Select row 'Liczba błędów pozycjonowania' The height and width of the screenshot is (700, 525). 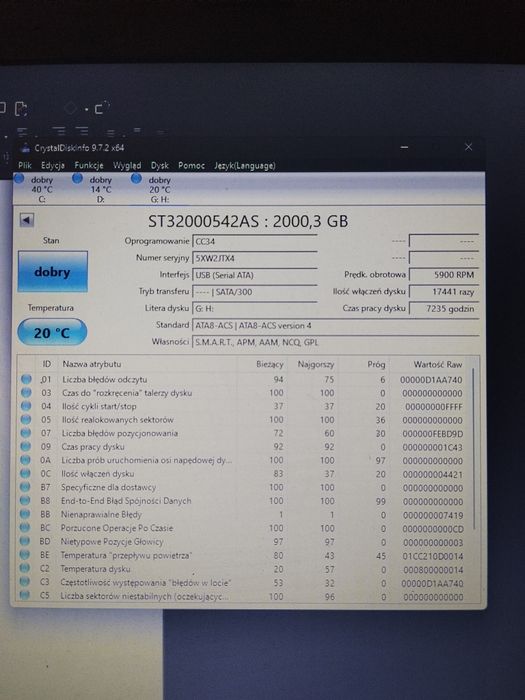[245, 433]
